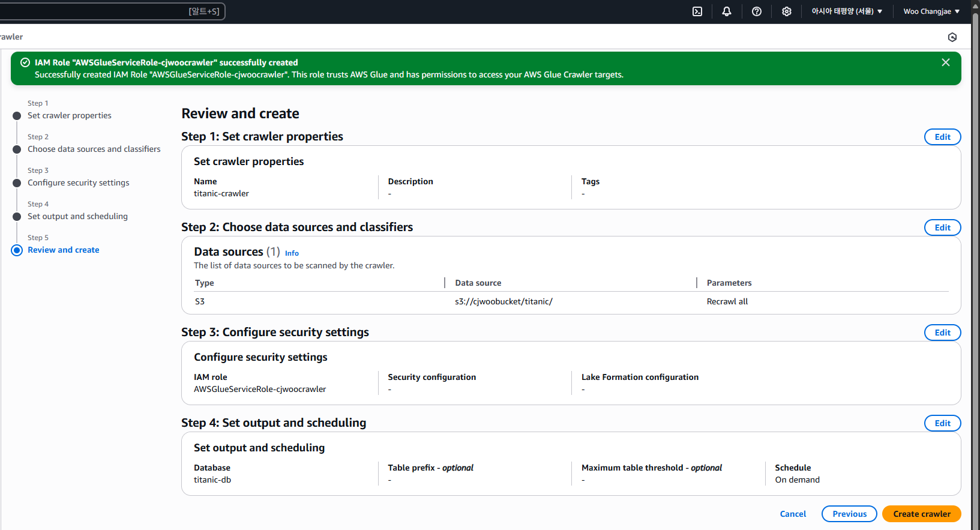The width and height of the screenshot is (980, 530).
Task: Click the crawler breadcrumb text
Action: 11,37
